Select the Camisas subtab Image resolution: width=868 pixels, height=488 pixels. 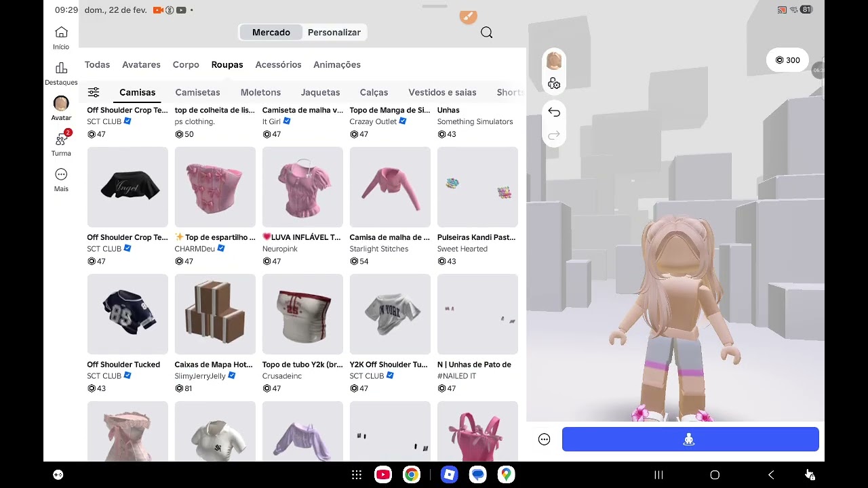pyautogui.click(x=137, y=92)
